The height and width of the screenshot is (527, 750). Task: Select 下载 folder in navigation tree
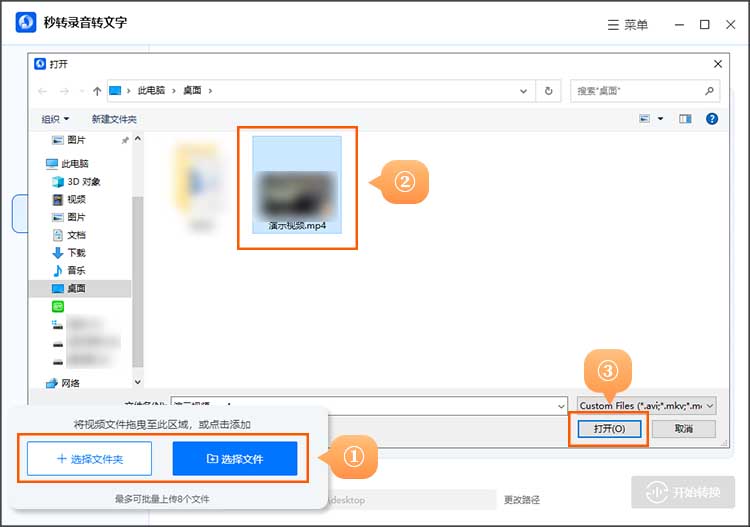click(75, 253)
